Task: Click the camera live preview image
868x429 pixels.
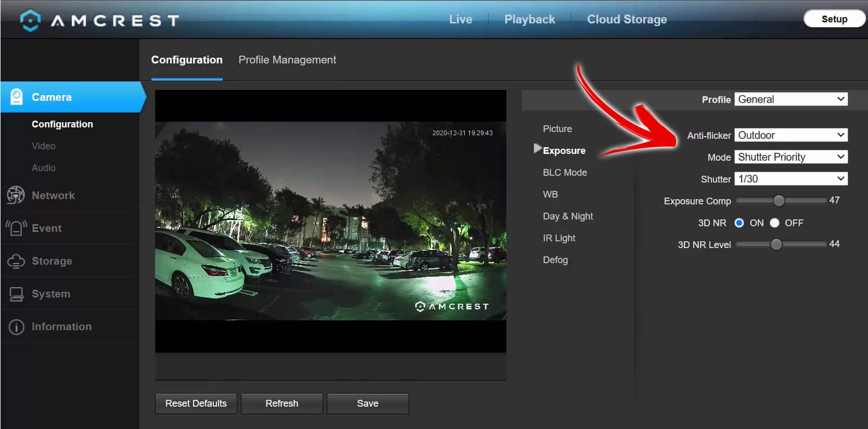Action: 330,221
